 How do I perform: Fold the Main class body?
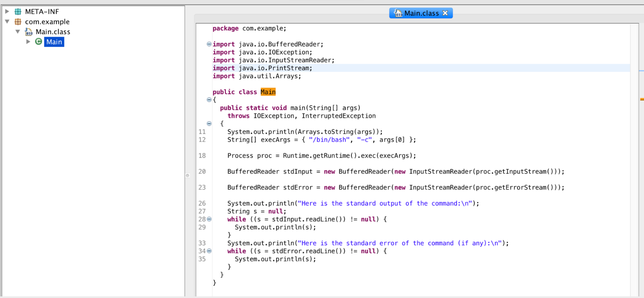(209, 100)
